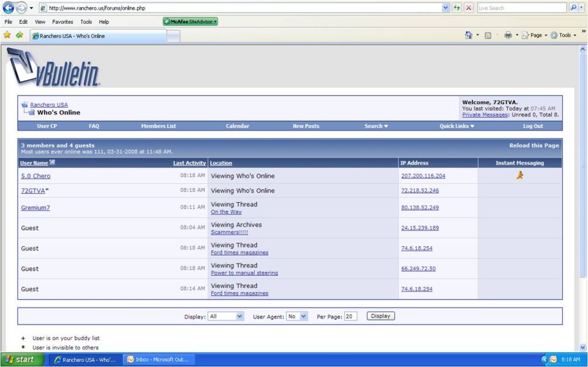Open a new blank tab
Viewport: 588px width, 367px height.
(173, 36)
